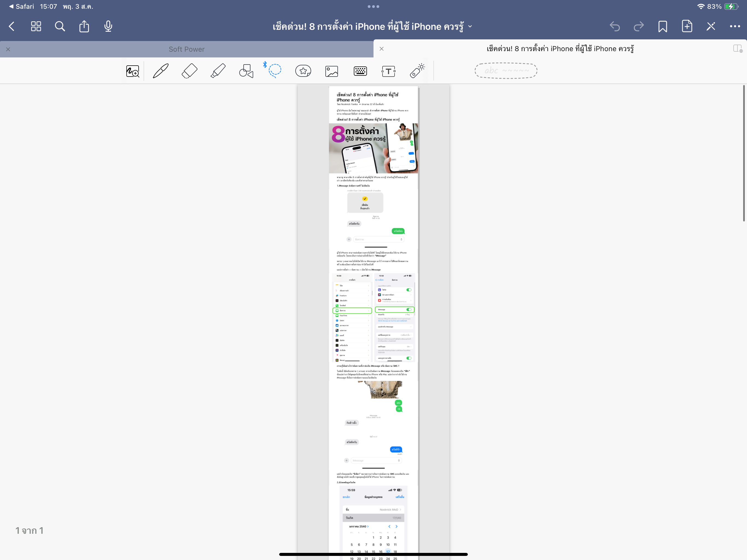Toggle the keyboard typing mode
This screenshot has width=747, height=560.
[360, 71]
